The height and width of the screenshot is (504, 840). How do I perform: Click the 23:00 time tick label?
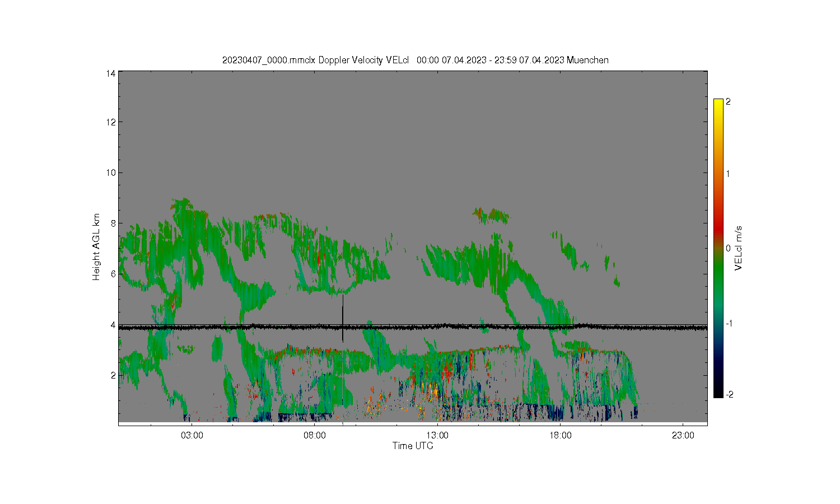pos(683,435)
